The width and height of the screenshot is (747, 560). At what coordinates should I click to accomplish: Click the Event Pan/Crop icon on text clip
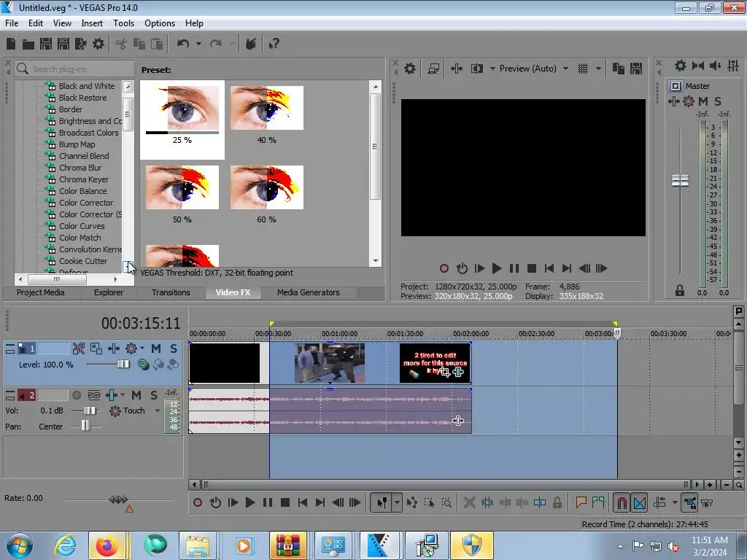[446, 372]
